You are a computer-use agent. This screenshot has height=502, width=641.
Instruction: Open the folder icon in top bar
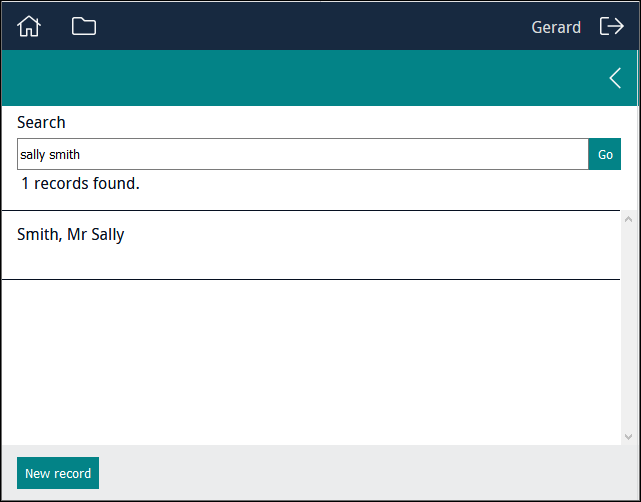(84, 27)
